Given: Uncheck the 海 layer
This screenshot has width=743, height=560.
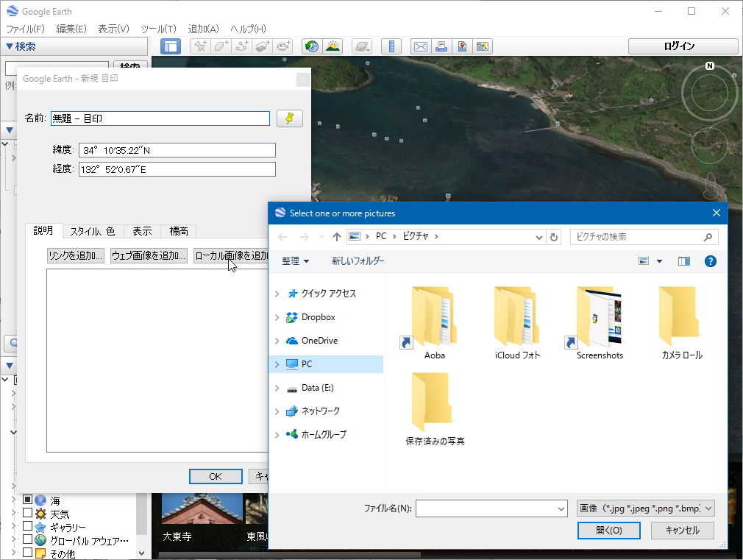Looking at the screenshot, I should (x=28, y=500).
